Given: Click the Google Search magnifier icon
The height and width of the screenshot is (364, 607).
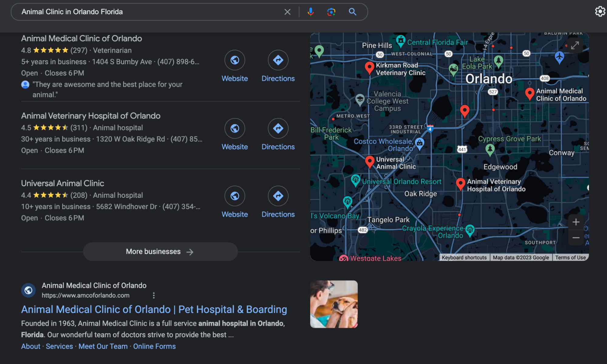Looking at the screenshot, I should click(x=353, y=12).
